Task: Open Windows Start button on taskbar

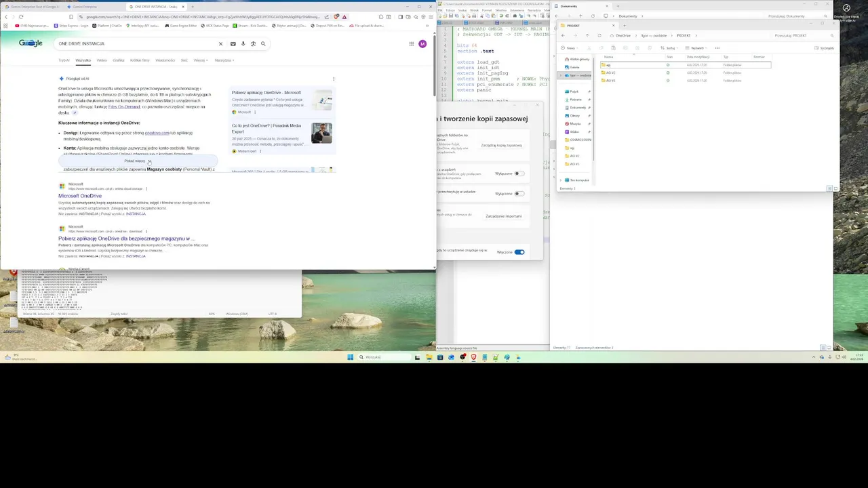Action: pyautogui.click(x=351, y=357)
